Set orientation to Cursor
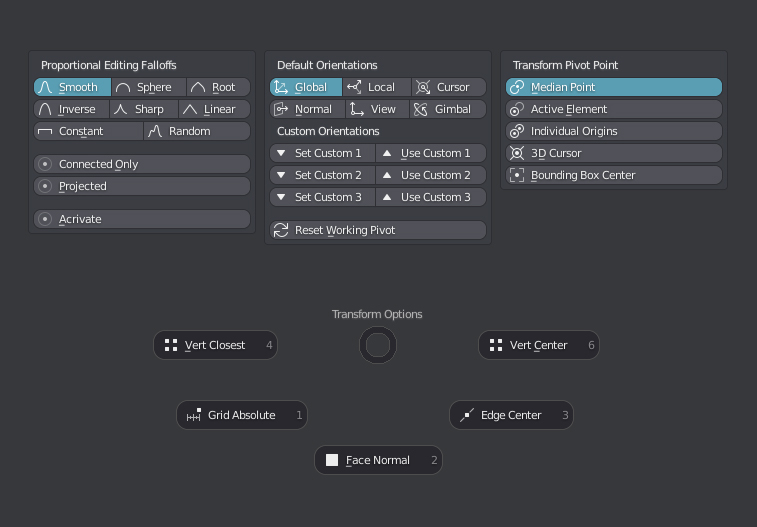 coord(449,87)
